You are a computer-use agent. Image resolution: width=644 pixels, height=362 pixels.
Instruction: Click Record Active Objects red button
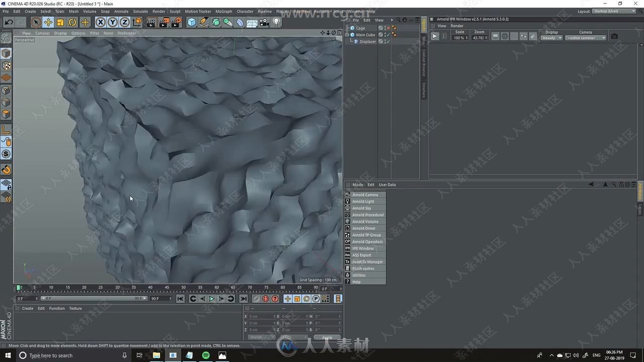(x=266, y=299)
